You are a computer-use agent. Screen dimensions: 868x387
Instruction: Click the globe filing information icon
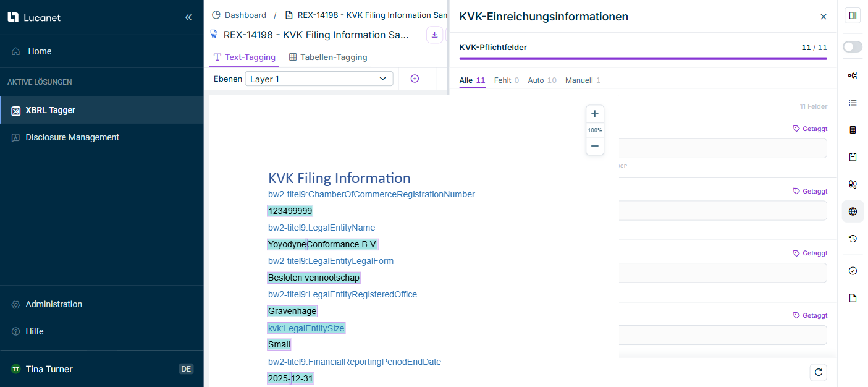pyautogui.click(x=853, y=211)
